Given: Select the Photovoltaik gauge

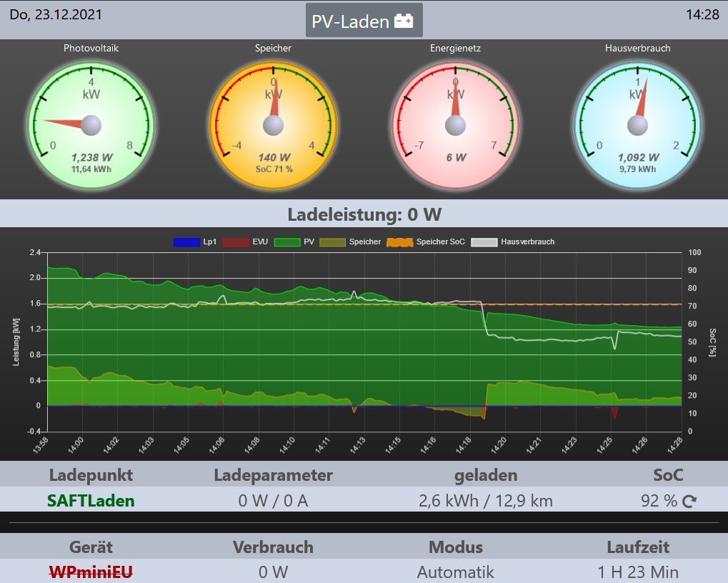Looking at the screenshot, I should point(91,125).
